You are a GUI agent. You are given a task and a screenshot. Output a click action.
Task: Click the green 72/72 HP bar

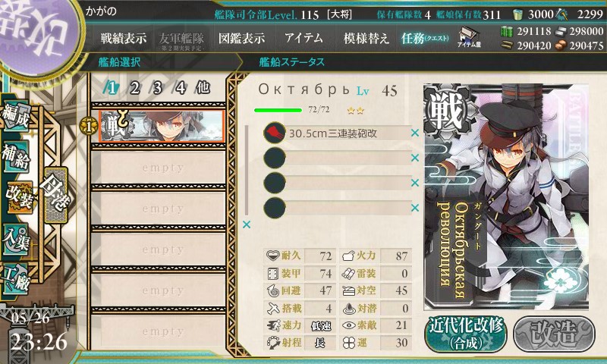point(278,110)
